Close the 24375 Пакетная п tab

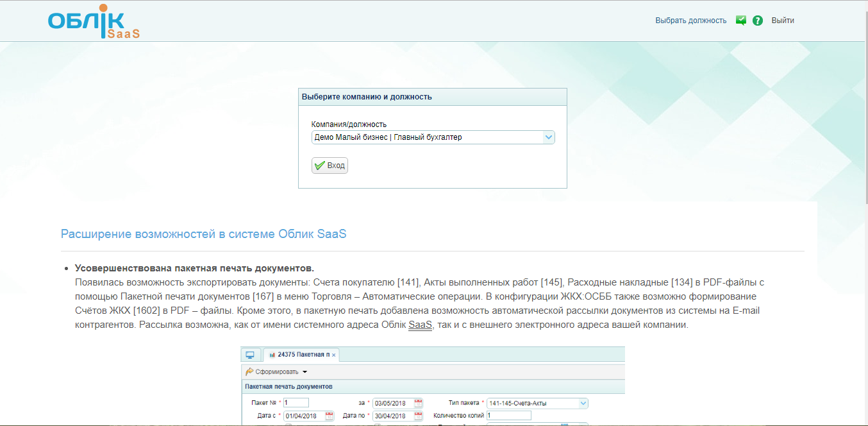click(x=333, y=355)
